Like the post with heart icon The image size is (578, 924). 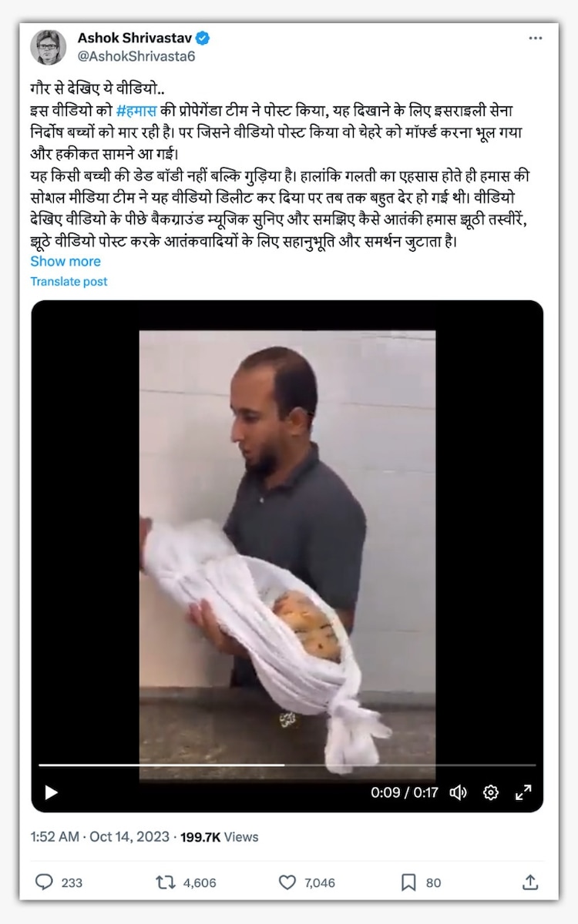[x=287, y=882]
